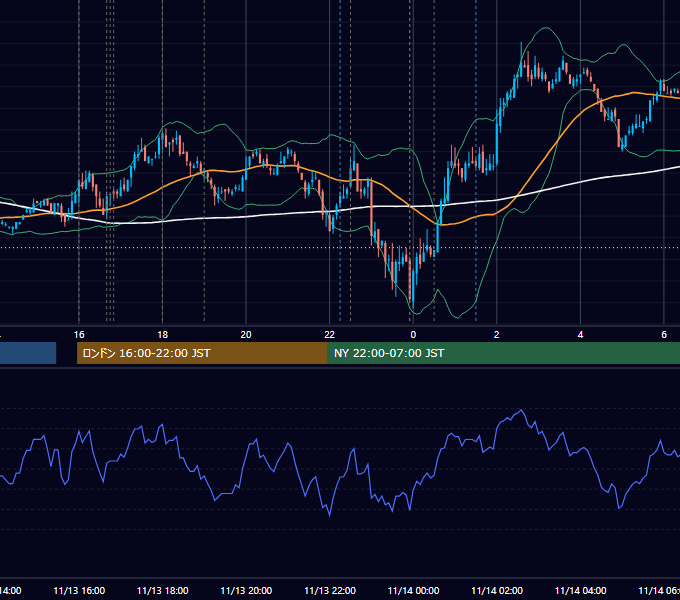Click hour label 20 on the upper chart axis
Viewport: 680px width, 600px height.
[246, 335]
